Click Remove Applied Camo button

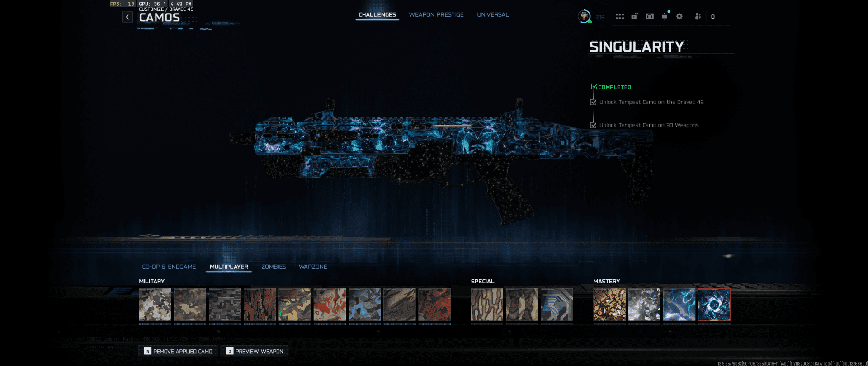(x=178, y=351)
